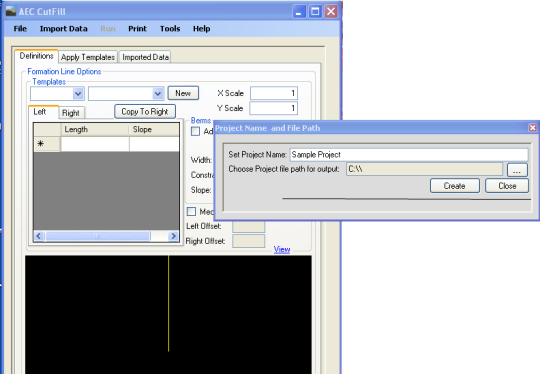Click the project file path field
540x374 pixels.
click(424, 169)
